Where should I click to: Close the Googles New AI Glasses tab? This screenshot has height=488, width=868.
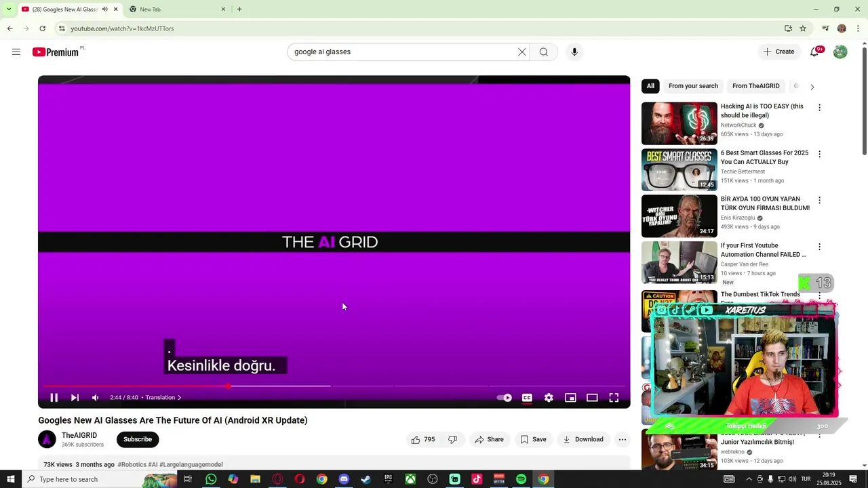coord(115,9)
